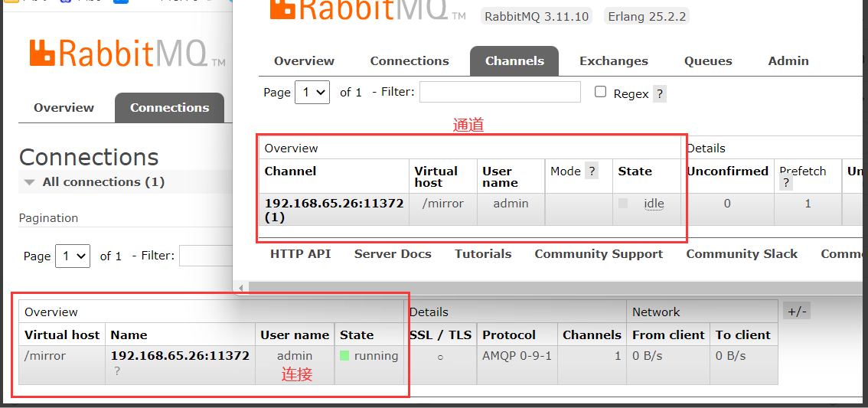Screen dimensions: 868x408
Task: Switch to Connections tab in Channels window
Action: [x=410, y=61]
